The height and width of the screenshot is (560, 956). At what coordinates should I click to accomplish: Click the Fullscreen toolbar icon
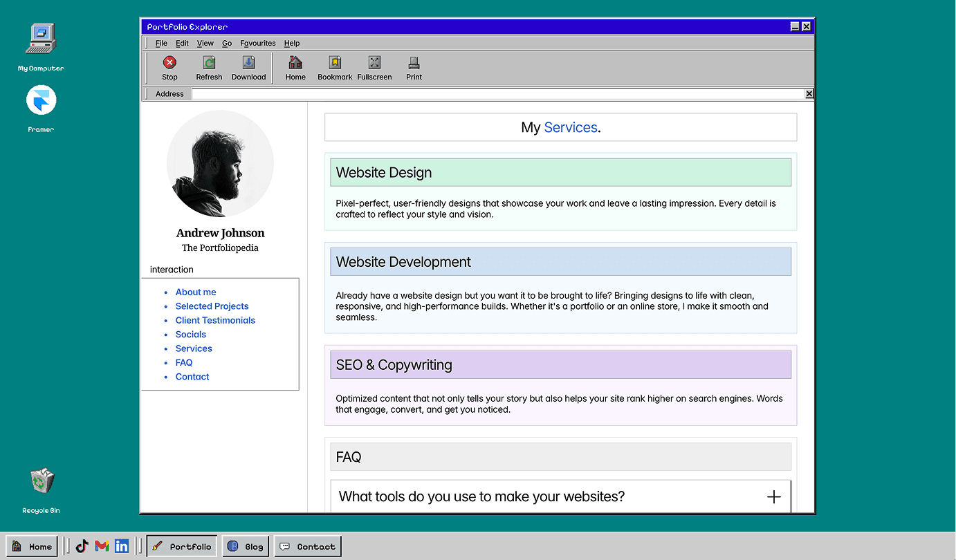(x=374, y=63)
